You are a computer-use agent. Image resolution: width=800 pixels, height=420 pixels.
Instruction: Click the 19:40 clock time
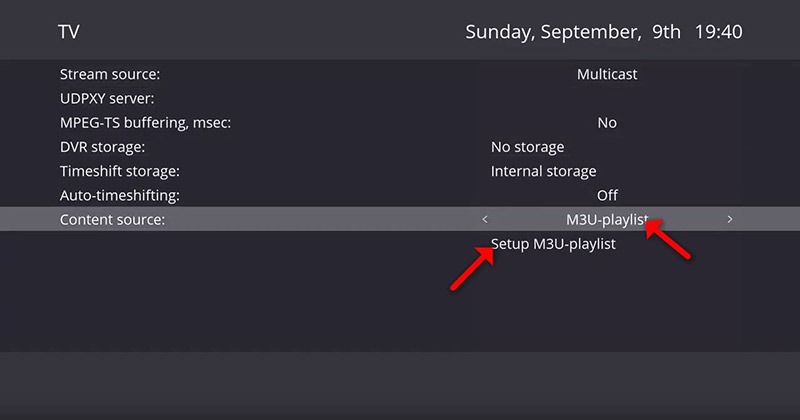(719, 32)
